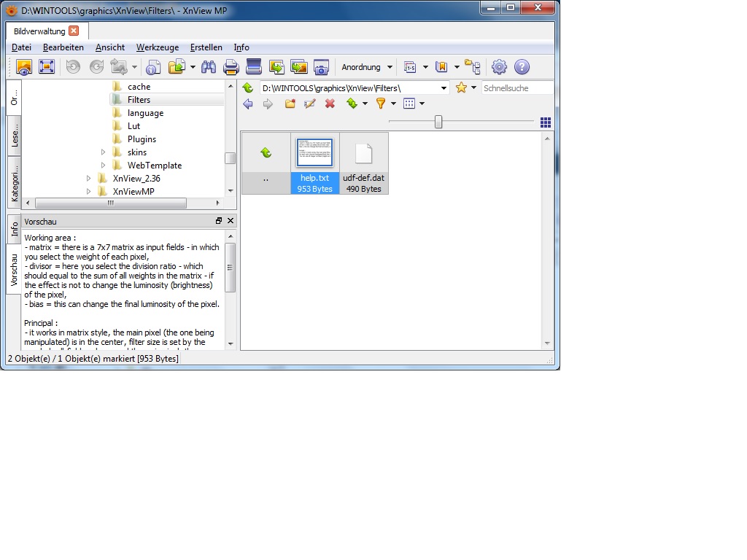Open the Ansicht menu

[x=110, y=47]
